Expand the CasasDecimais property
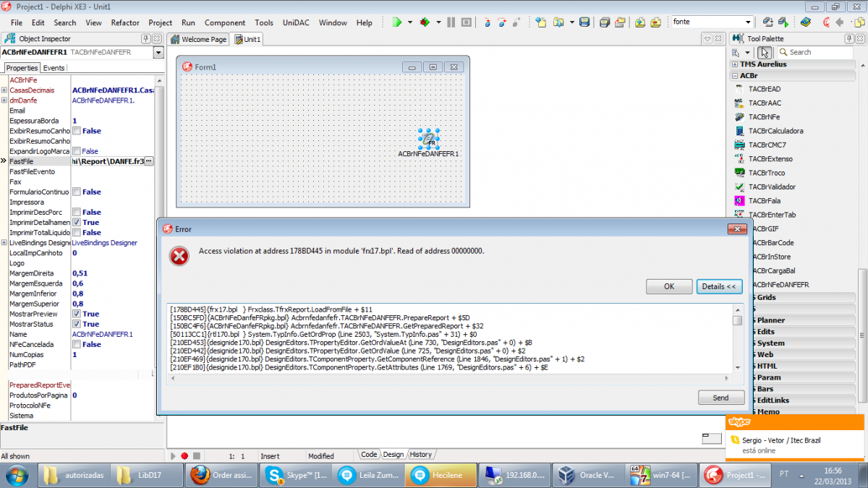 [x=4, y=90]
